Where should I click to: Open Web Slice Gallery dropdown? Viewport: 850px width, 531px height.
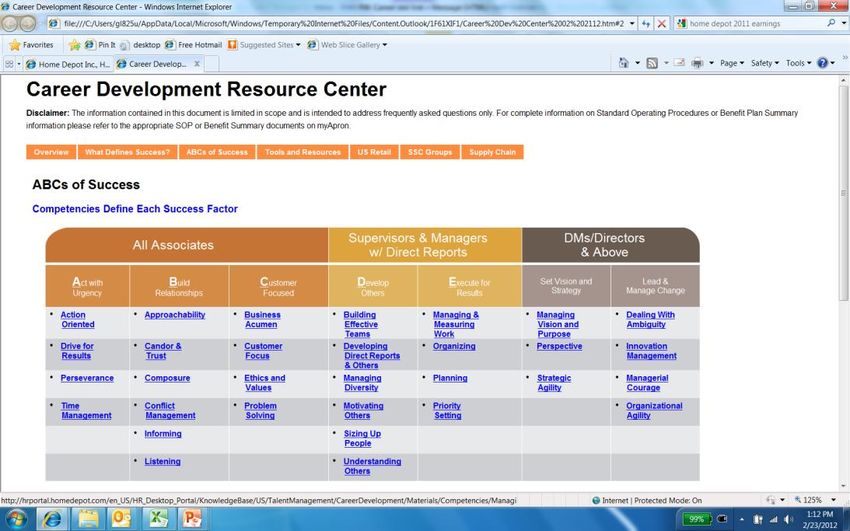[x=347, y=45]
